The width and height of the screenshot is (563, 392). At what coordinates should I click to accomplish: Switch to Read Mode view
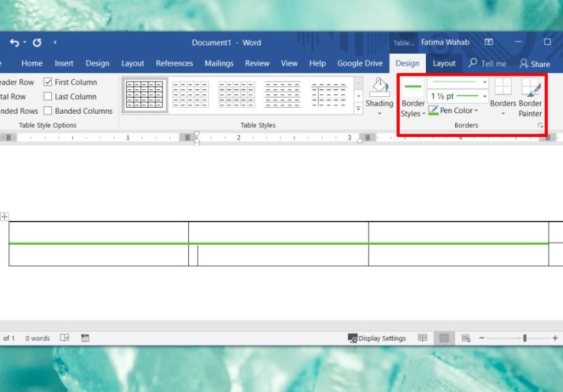click(x=422, y=338)
